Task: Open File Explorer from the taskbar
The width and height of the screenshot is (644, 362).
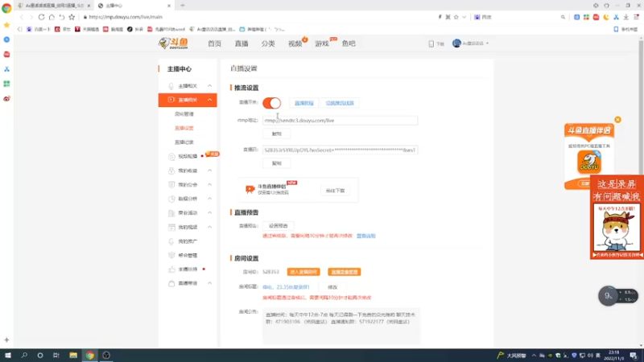Action: (73, 355)
